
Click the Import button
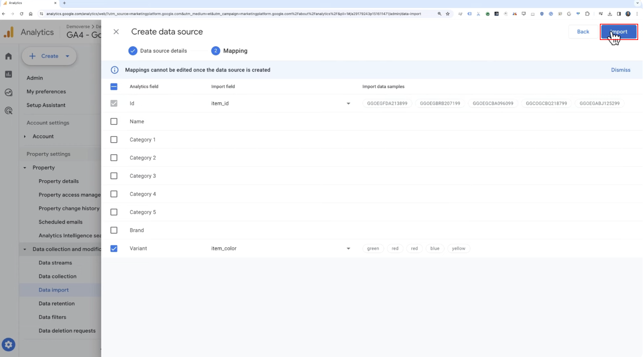620,32
